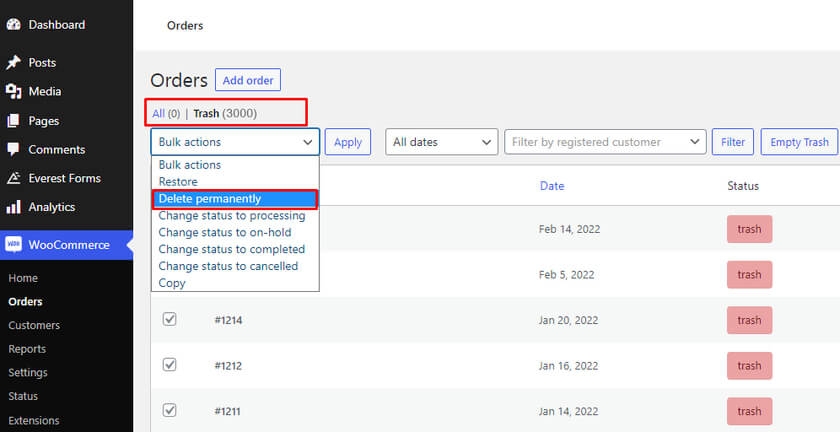Click the Feb 14, 2022 date cell
Image resolution: width=840 pixels, height=432 pixels.
(569, 229)
